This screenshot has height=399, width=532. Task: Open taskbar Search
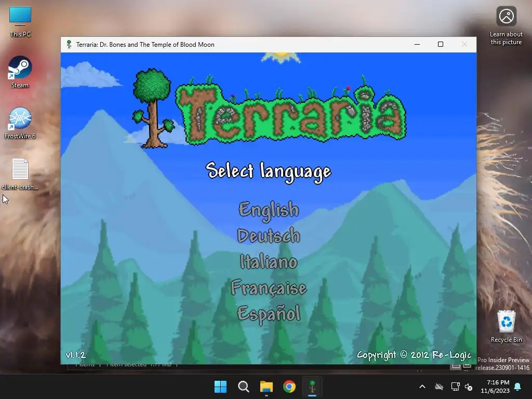[x=244, y=387]
